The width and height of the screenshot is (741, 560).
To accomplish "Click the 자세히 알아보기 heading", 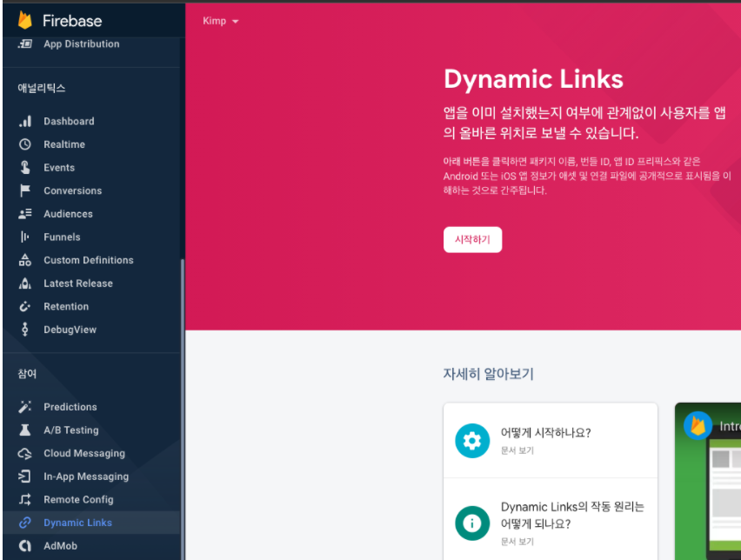I will (488, 374).
